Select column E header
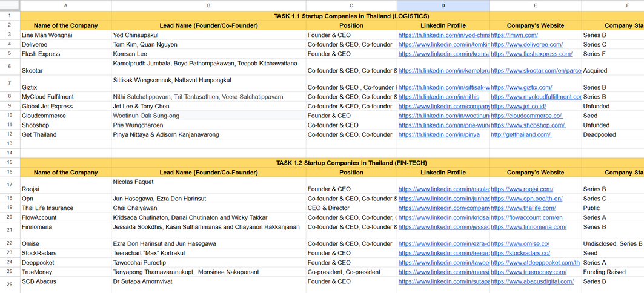Screen dimensions: 644x293 [536, 5]
